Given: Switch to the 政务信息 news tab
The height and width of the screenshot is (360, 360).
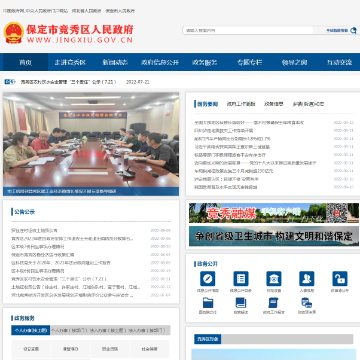Looking at the screenshot, I should (x=274, y=104).
